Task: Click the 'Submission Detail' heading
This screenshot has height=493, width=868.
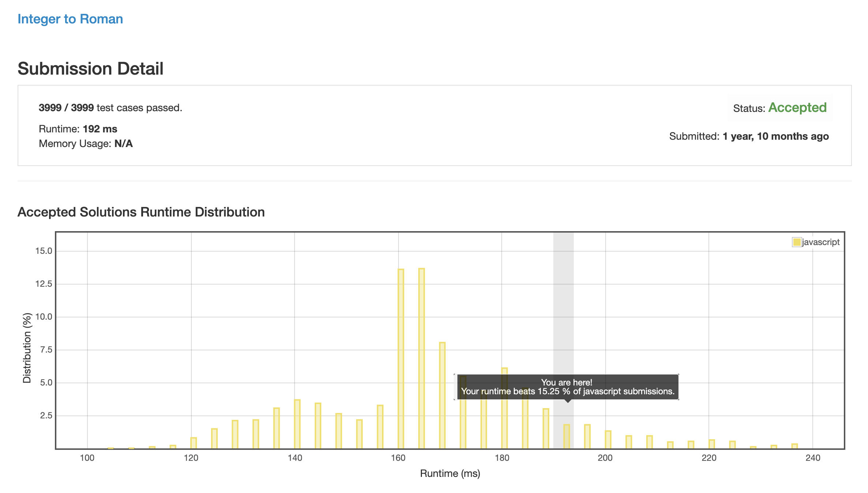Action: click(90, 69)
